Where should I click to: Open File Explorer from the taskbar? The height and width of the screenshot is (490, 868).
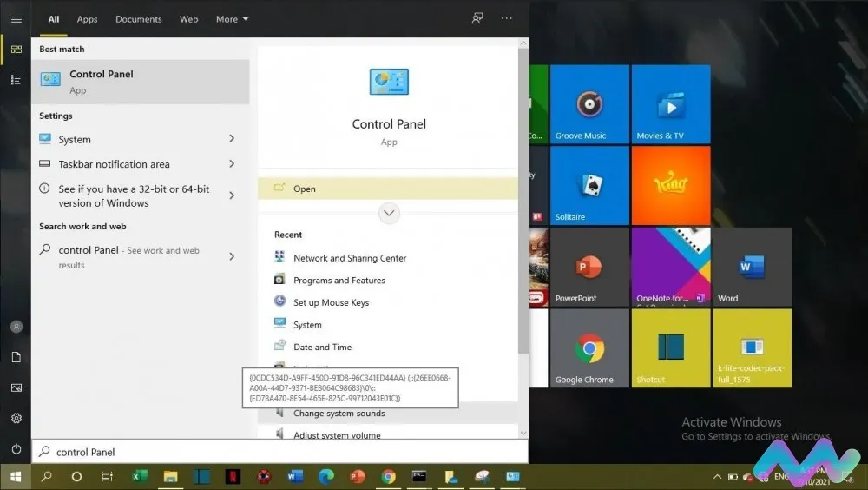[x=170, y=476]
